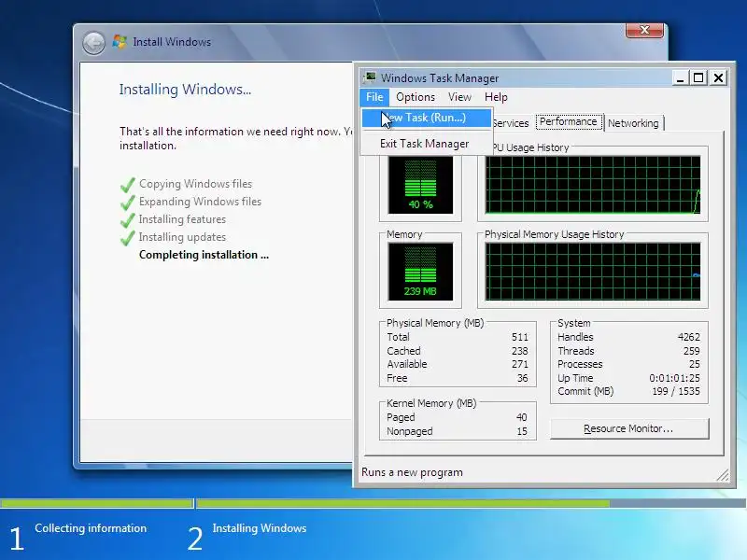Click the Available value 271
The height and width of the screenshot is (560, 747).
click(520, 364)
